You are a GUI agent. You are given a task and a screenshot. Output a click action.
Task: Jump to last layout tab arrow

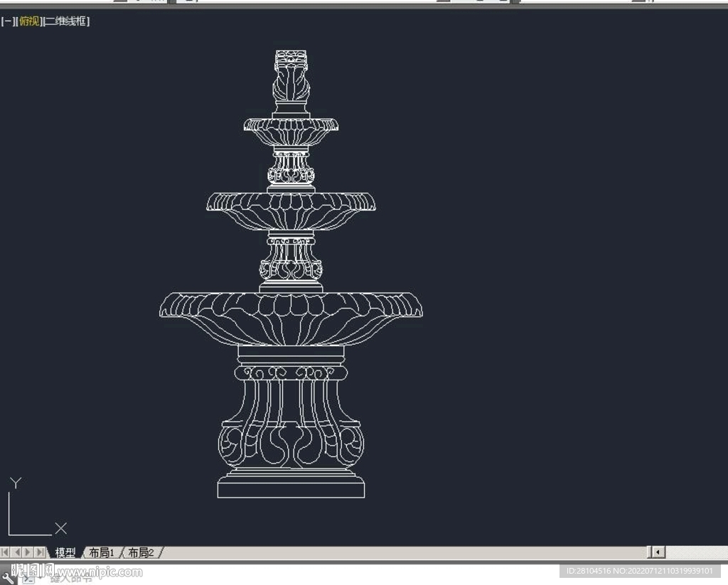tap(40, 552)
